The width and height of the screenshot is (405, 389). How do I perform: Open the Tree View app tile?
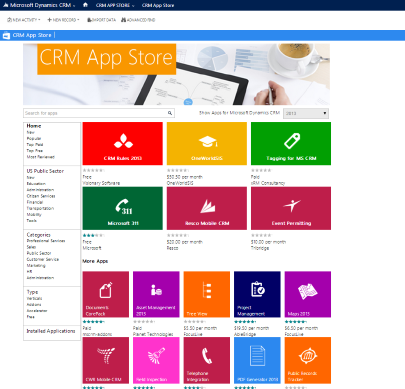click(207, 294)
